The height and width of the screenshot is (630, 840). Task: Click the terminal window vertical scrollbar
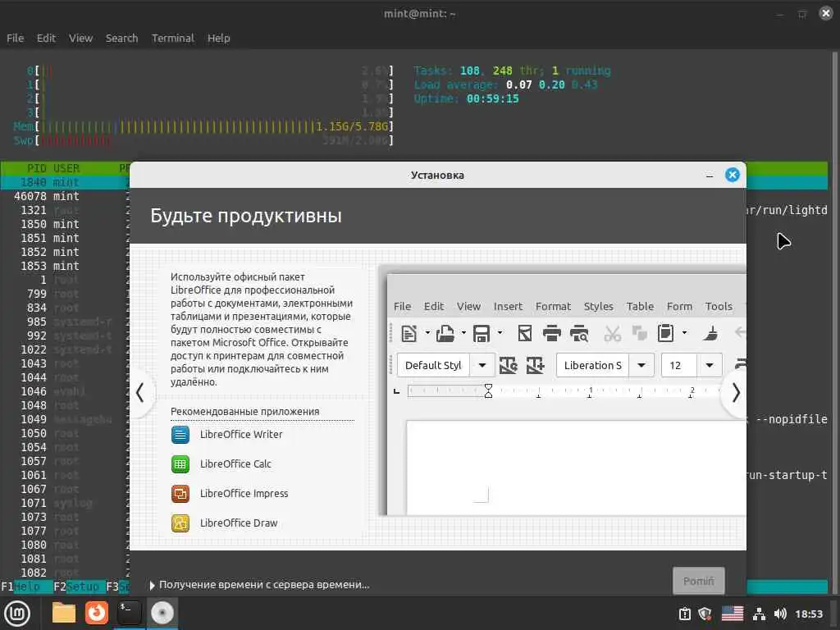point(834,322)
